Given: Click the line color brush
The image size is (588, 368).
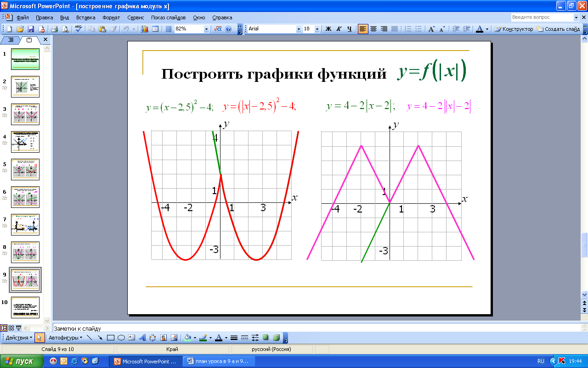Looking at the screenshot, I should pos(203,338).
